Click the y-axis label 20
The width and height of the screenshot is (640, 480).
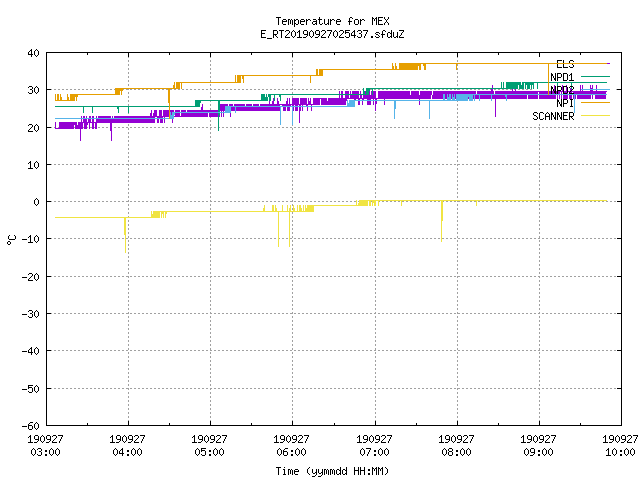[33, 128]
